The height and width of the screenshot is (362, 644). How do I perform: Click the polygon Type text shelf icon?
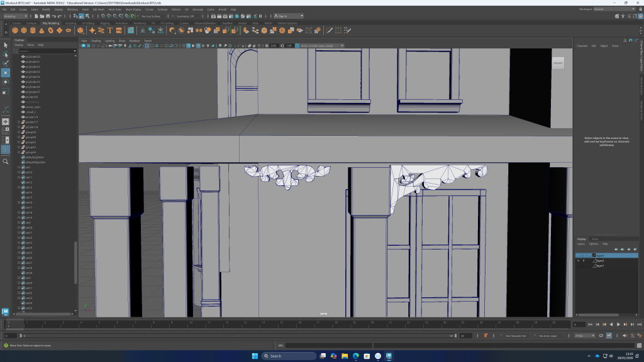[110, 30]
